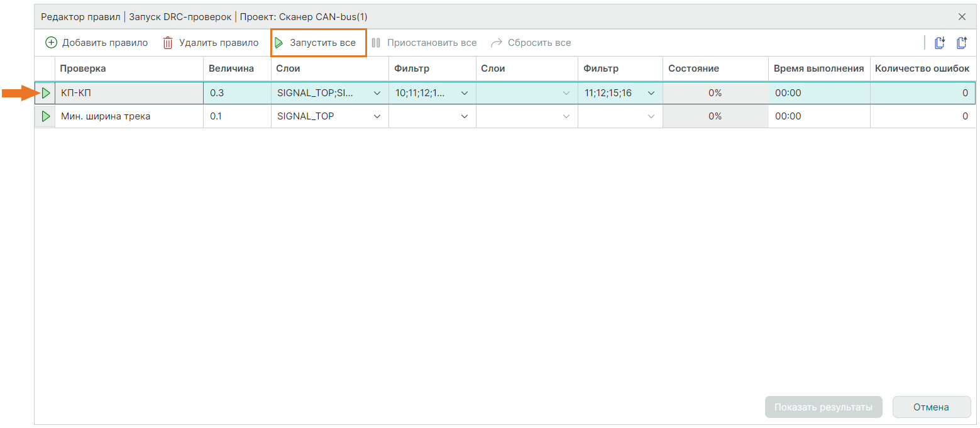Click the Add rule plus icon

(51, 43)
